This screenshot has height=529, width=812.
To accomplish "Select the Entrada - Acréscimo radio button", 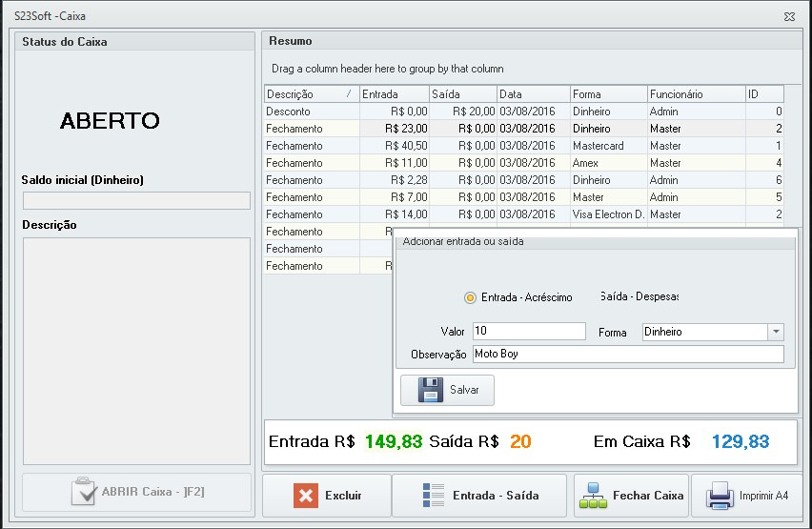I will click(x=470, y=297).
